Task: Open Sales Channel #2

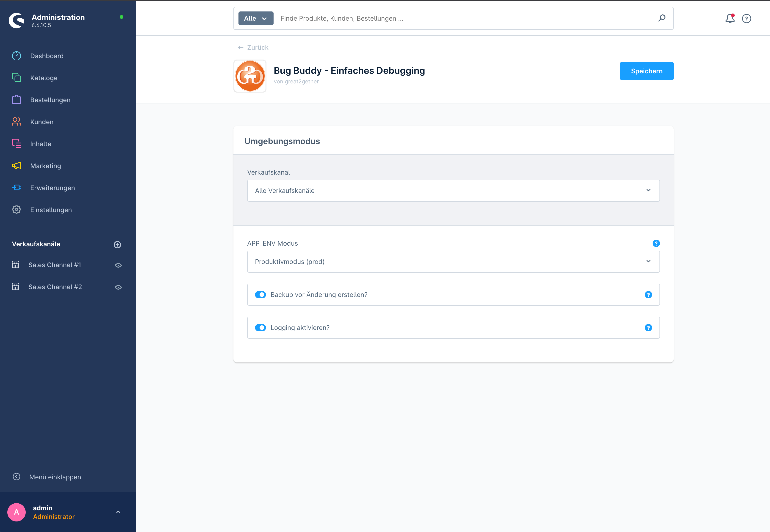Action: (55, 287)
